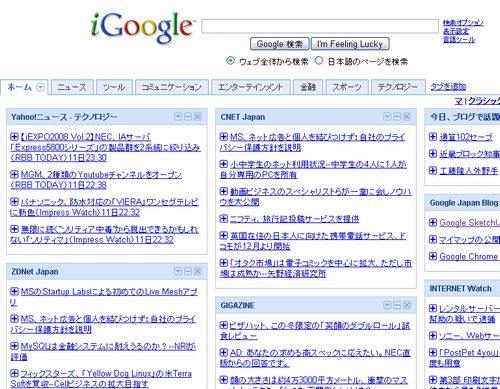Expand 英国在住の日本人 携帯電話 headline
The image size is (500, 389).
pyautogui.click(x=224, y=235)
